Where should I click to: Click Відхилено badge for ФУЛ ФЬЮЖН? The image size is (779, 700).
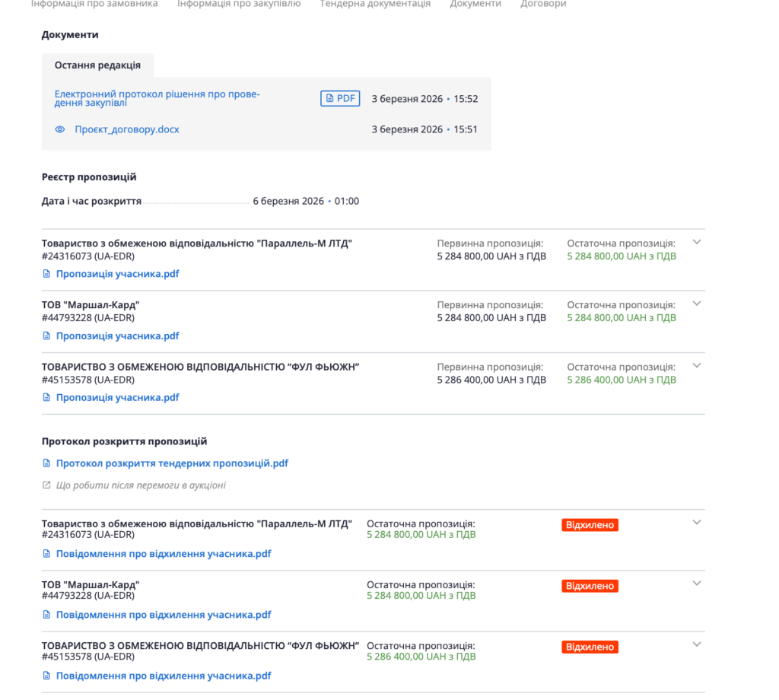(590, 647)
